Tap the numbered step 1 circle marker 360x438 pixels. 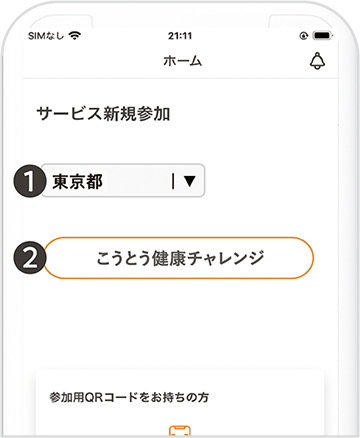pos(29,181)
